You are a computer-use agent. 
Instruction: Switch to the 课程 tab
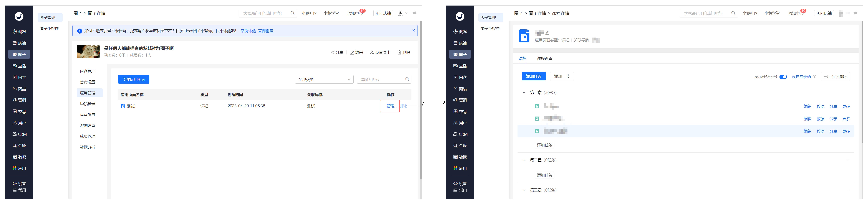(x=522, y=59)
